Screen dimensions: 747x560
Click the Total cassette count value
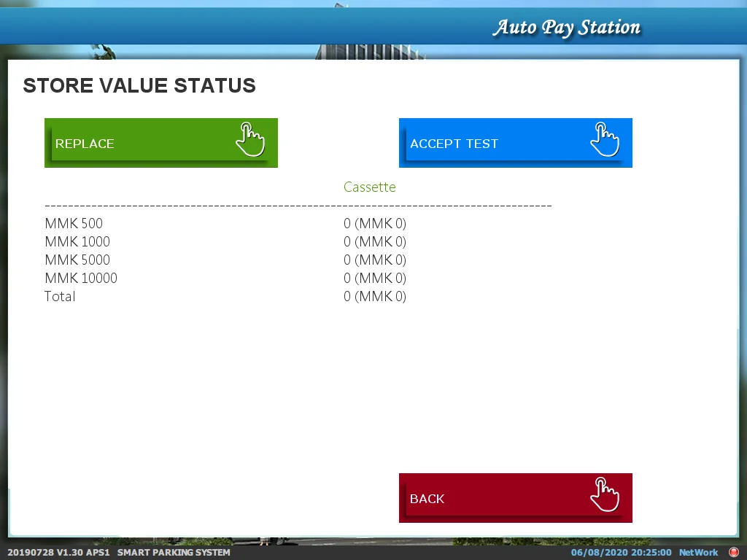tap(374, 297)
